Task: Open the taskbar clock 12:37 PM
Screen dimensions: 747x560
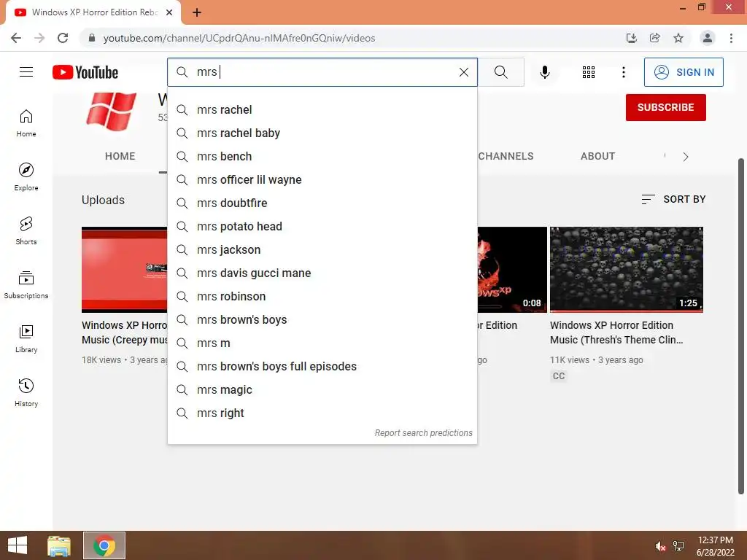Action: pyautogui.click(x=715, y=546)
